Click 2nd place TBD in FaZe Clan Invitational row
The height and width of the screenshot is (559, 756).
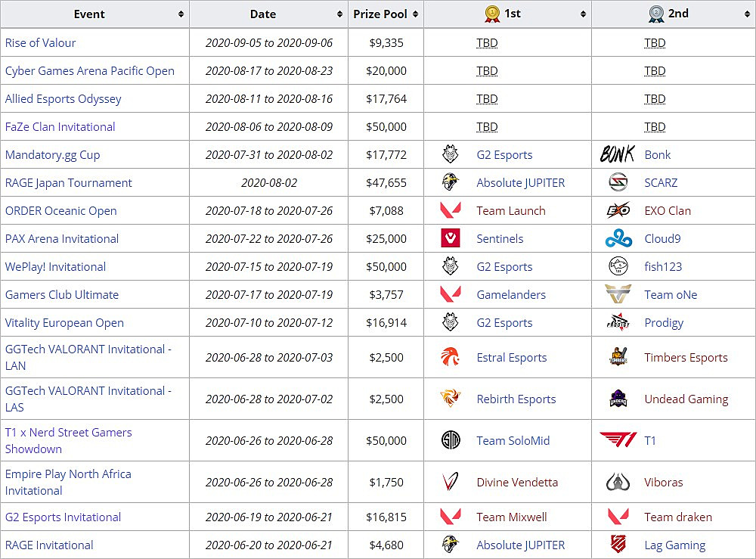coord(655,126)
